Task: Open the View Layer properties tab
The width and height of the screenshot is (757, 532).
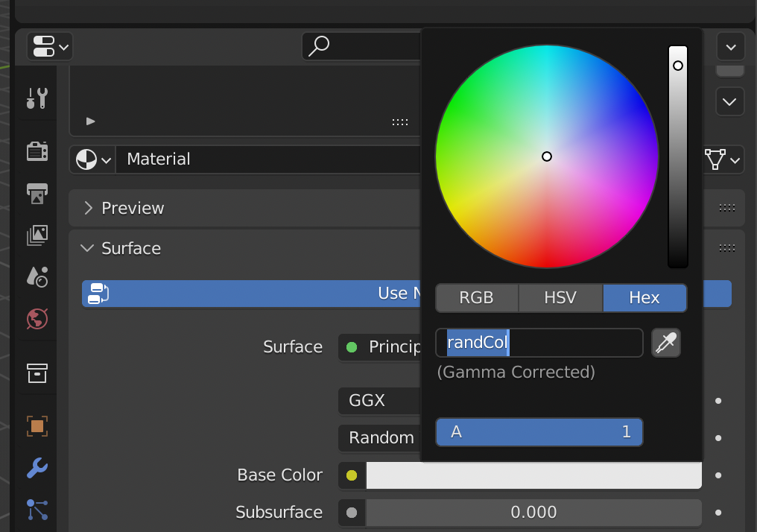Action: (x=37, y=235)
